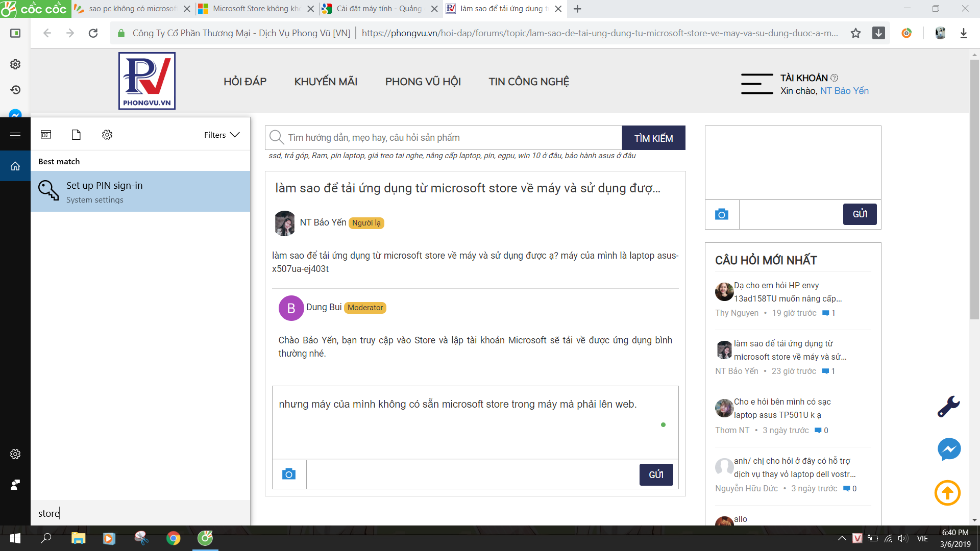980x551 pixels.
Task: Open a new browser tab
Action: 577,9
